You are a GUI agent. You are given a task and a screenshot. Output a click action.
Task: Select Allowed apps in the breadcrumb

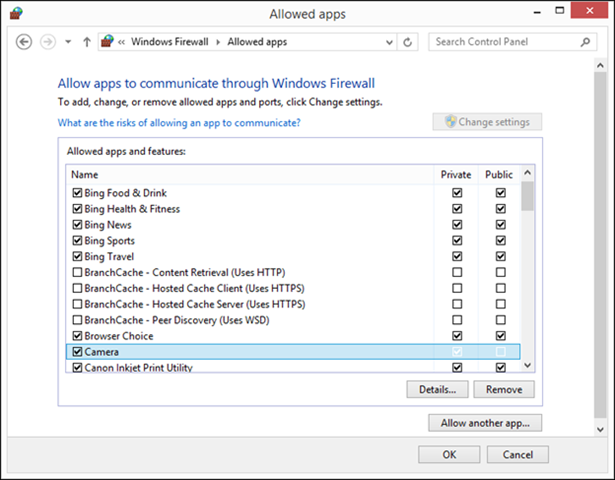pos(257,42)
